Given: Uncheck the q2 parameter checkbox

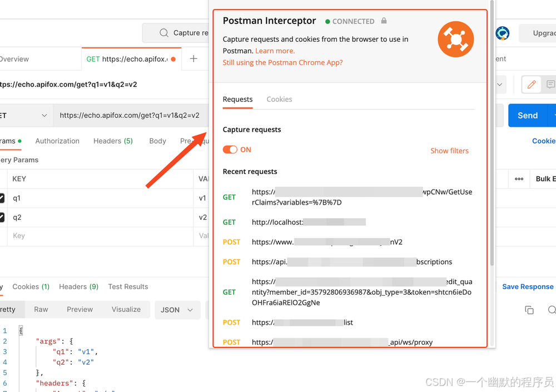Looking at the screenshot, I should pos(2,217).
